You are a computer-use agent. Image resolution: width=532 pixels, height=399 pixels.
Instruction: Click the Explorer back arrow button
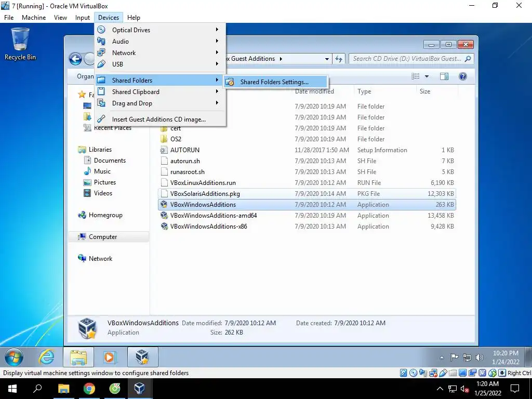tap(76, 59)
